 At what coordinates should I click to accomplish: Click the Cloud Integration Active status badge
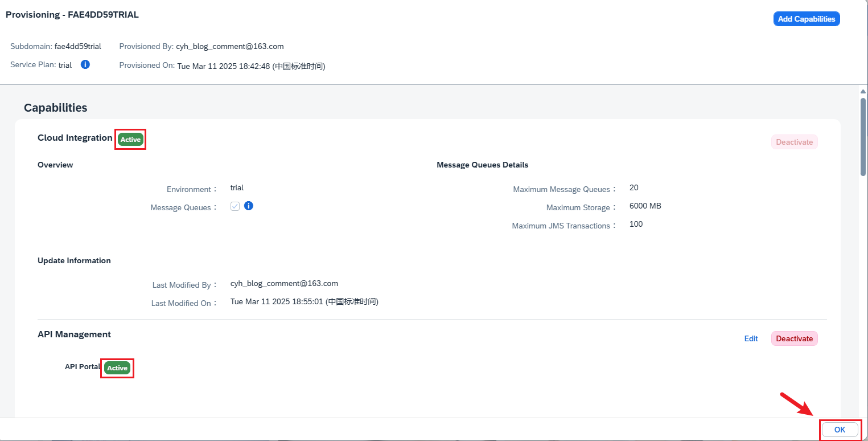(130, 140)
